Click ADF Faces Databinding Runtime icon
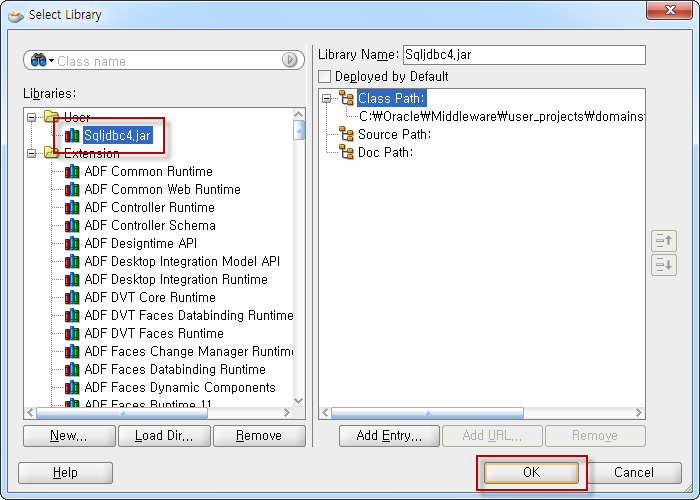 coord(72,369)
